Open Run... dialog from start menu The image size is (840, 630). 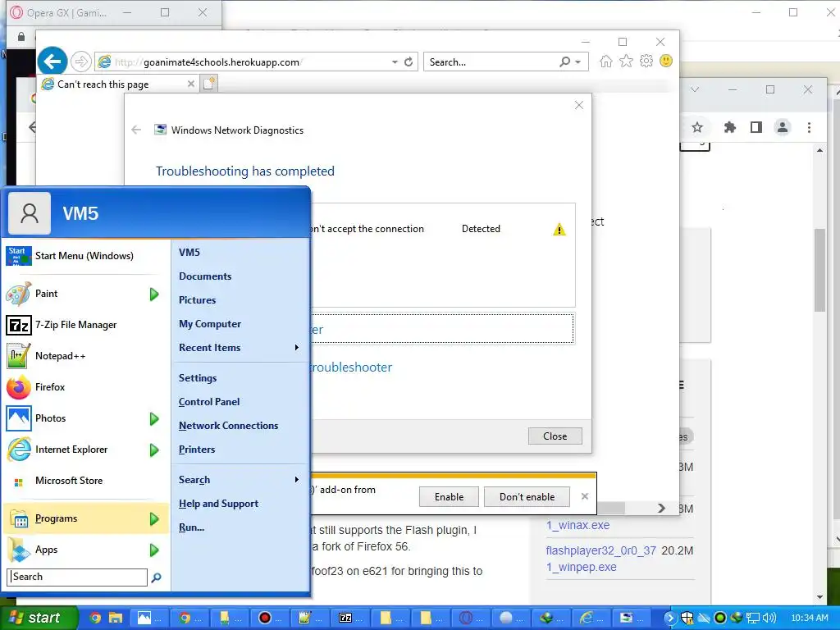coord(191,527)
